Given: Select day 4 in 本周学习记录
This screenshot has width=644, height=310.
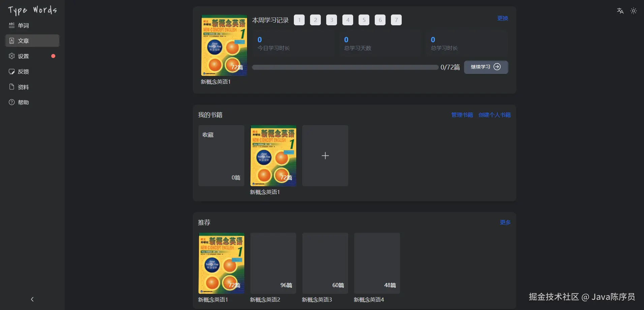Looking at the screenshot, I should [x=348, y=20].
